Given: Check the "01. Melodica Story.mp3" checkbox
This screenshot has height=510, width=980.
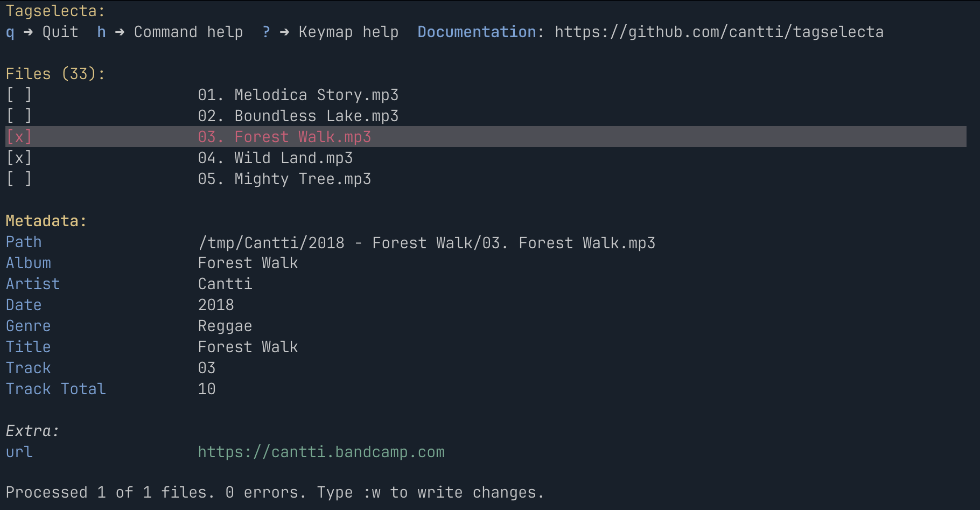Looking at the screenshot, I should click(x=19, y=95).
